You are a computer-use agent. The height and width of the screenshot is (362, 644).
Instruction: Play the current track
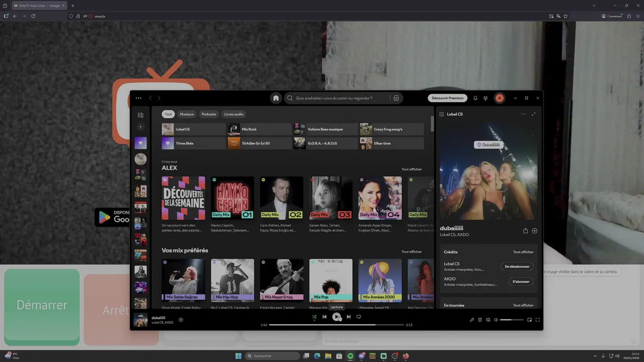(337, 317)
